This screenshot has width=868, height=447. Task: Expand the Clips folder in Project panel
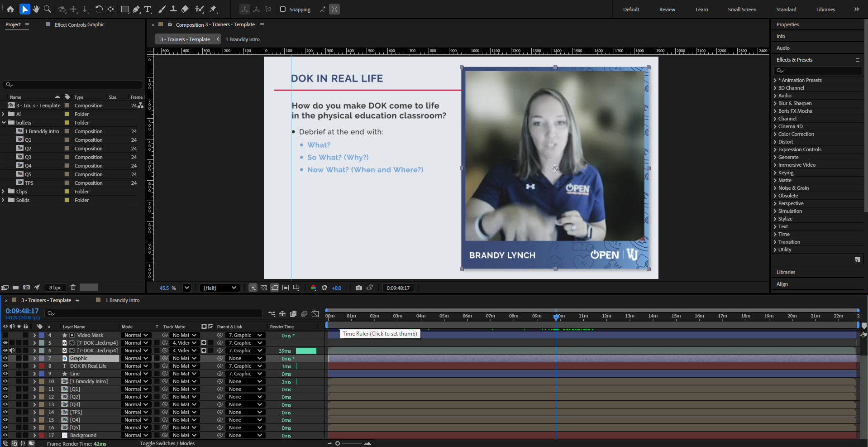point(4,192)
